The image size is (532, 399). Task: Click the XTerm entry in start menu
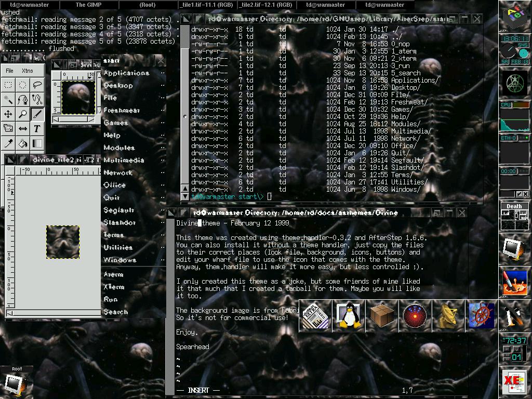pyautogui.click(x=114, y=287)
